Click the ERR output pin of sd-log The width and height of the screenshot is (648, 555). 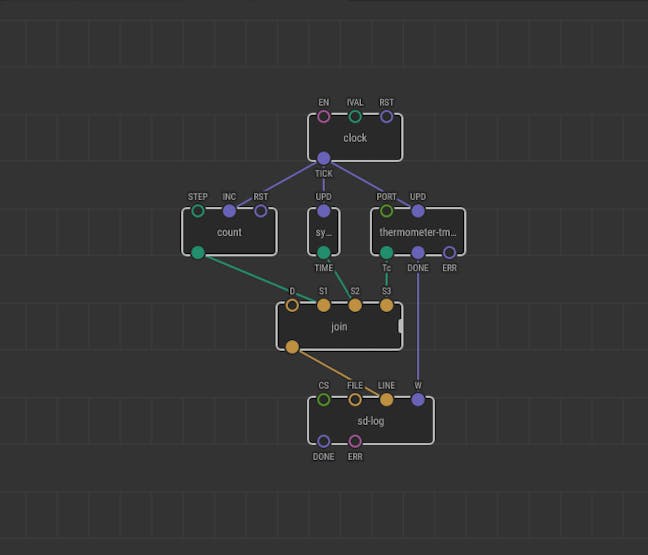355,441
